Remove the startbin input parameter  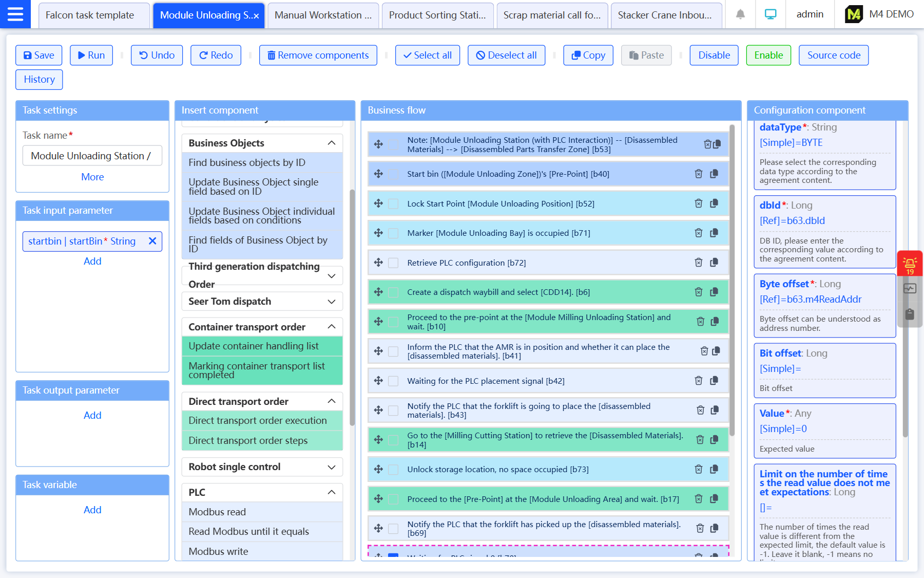tap(152, 241)
